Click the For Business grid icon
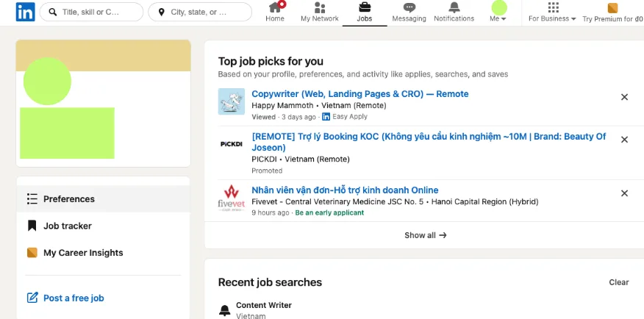The height and width of the screenshot is (319, 644). (x=554, y=7)
